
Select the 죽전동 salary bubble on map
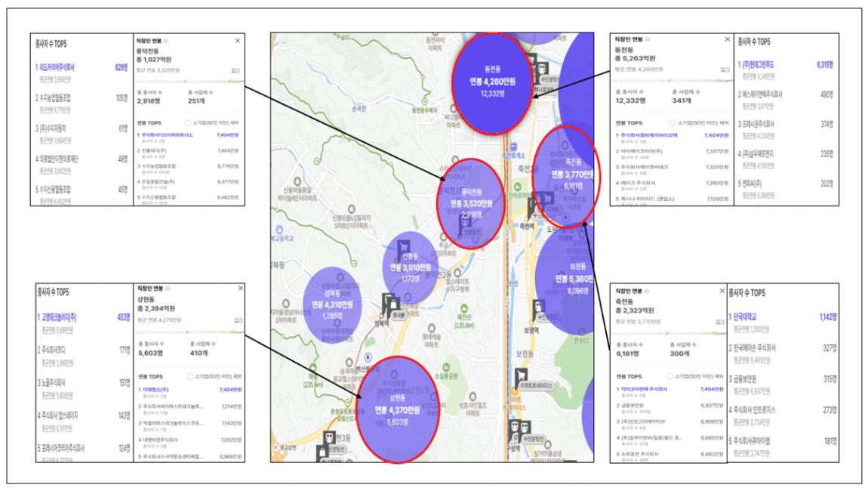tap(566, 176)
